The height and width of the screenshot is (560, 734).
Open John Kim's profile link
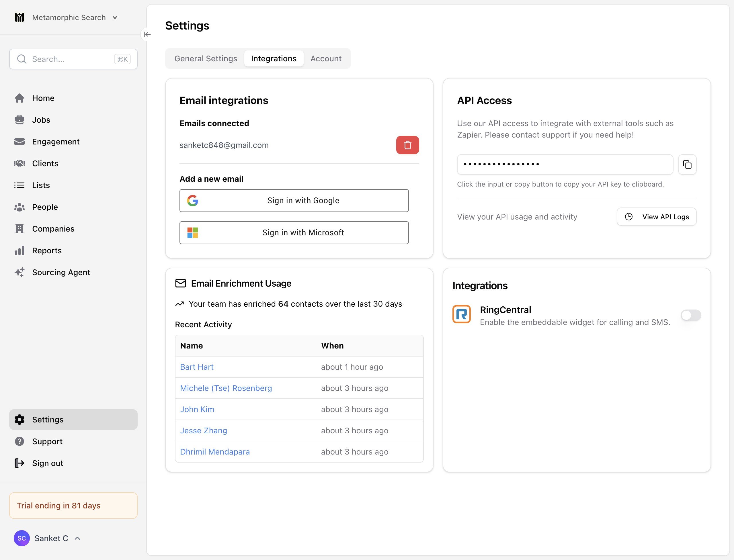[197, 409]
